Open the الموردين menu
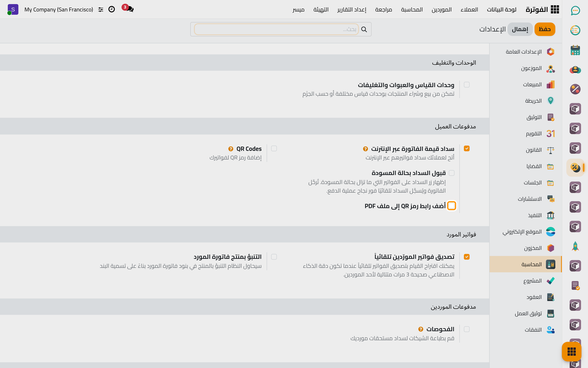 coord(442,10)
